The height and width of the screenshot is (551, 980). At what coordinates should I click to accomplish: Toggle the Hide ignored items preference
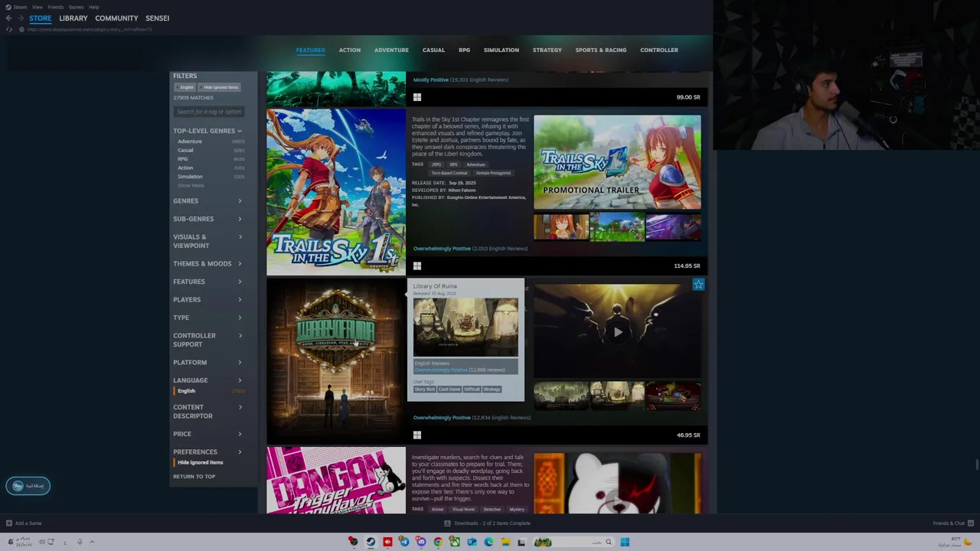click(199, 462)
